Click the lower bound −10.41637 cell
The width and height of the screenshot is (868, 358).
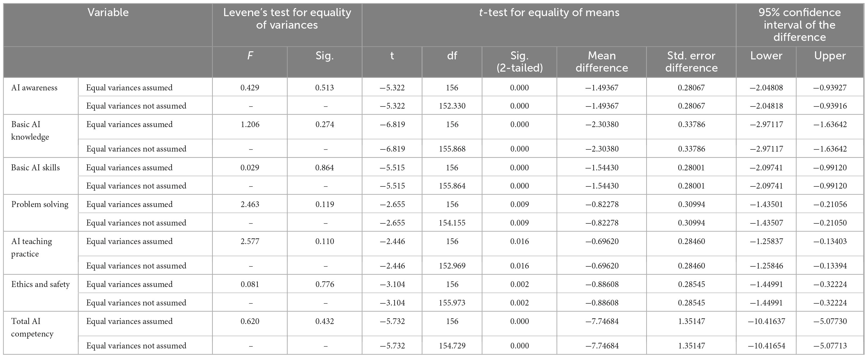(x=766, y=322)
